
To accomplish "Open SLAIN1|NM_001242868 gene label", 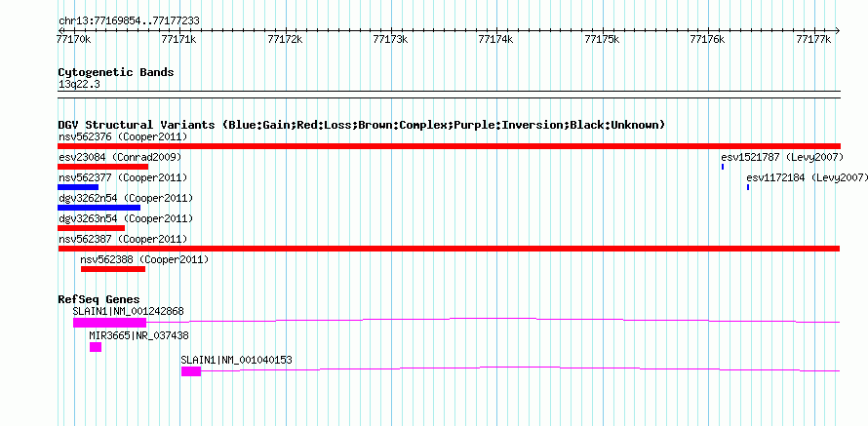I will (x=129, y=312).
